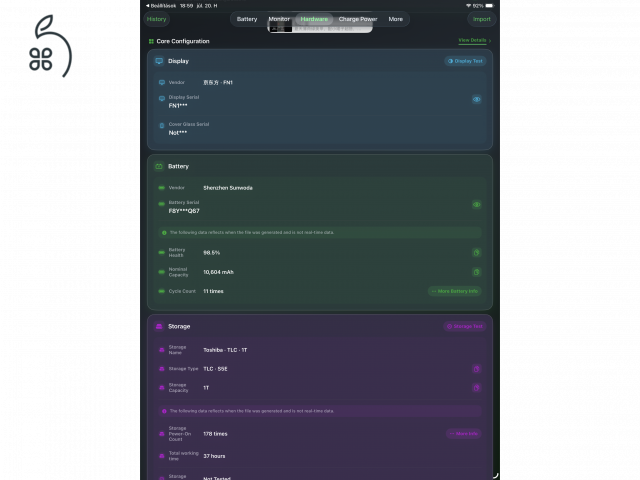
Task: Open View Details link
Action: (x=472, y=40)
